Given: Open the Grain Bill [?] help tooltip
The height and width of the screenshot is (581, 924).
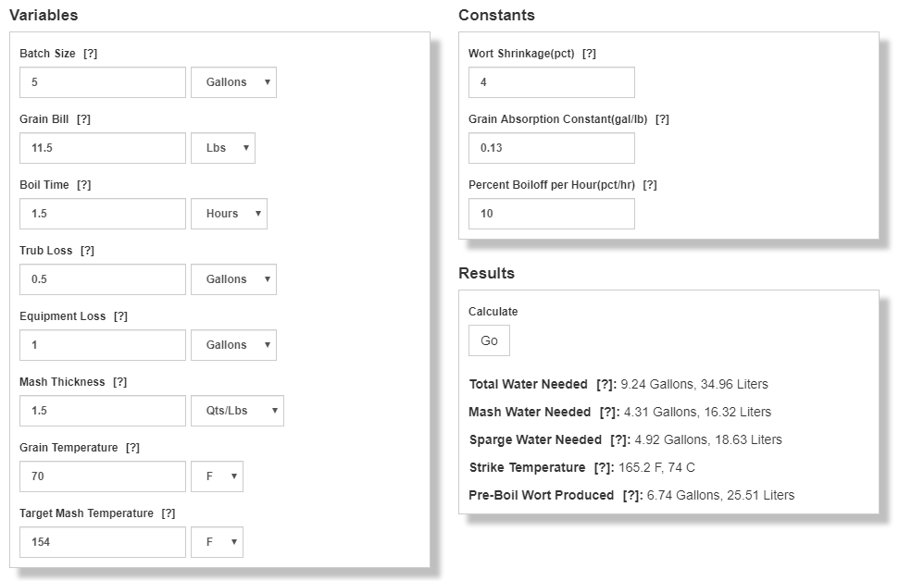Looking at the screenshot, I should 83,119.
